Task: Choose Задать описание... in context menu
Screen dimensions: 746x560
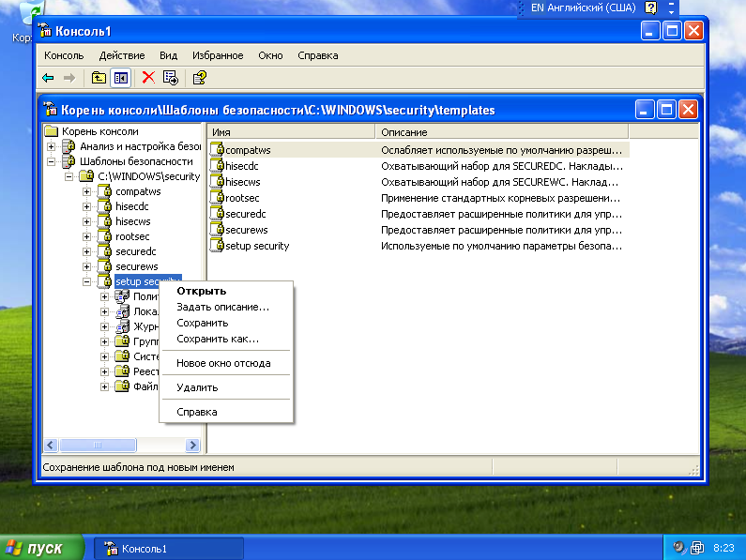Action: click(x=226, y=307)
